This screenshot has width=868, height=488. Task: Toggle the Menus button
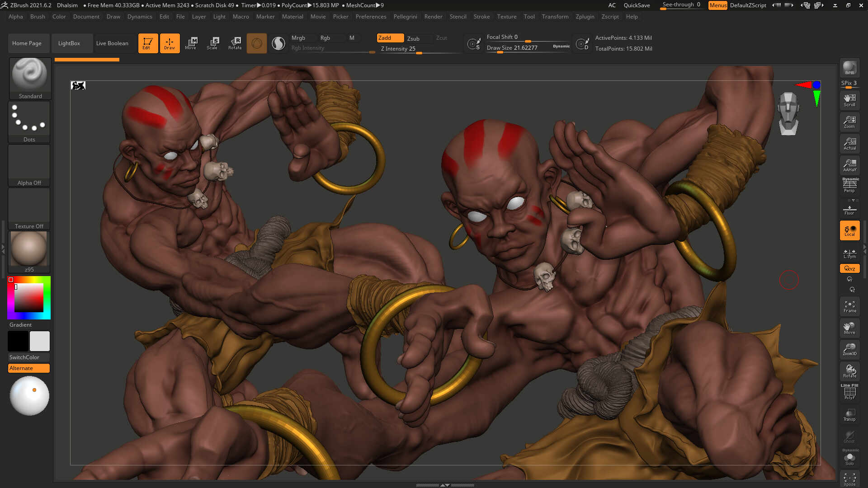(x=717, y=5)
